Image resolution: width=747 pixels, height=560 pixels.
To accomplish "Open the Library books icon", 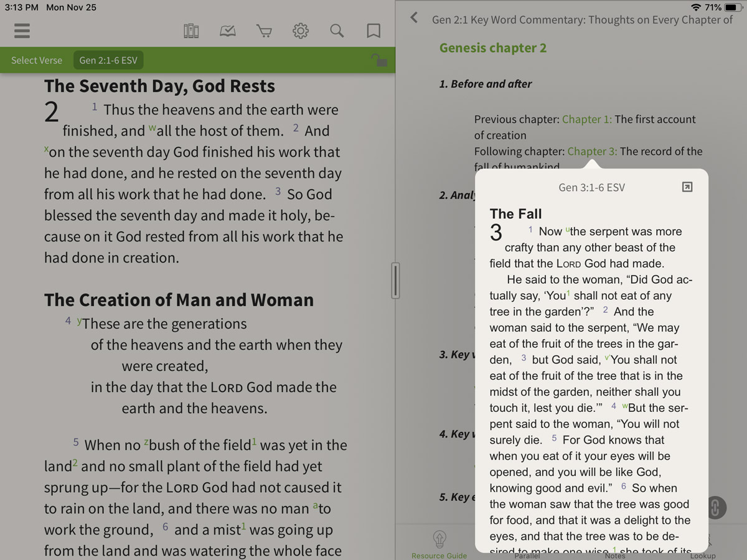I will pyautogui.click(x=191, y=30).
